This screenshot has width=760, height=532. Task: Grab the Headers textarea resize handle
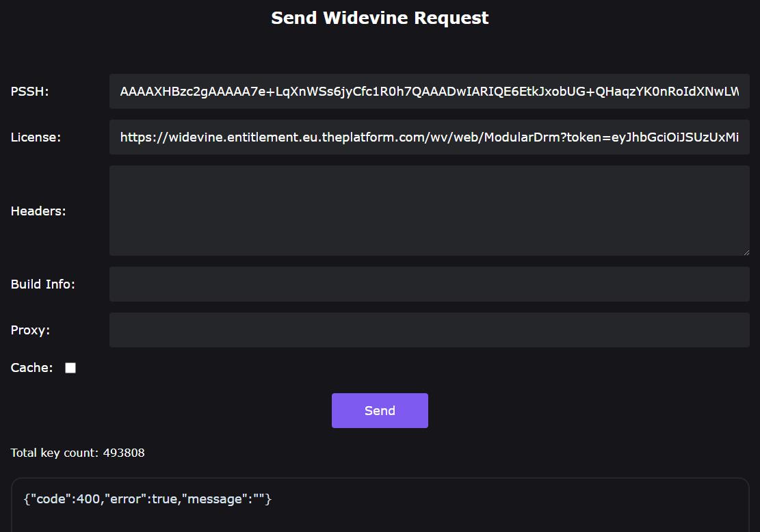[745, 251]
